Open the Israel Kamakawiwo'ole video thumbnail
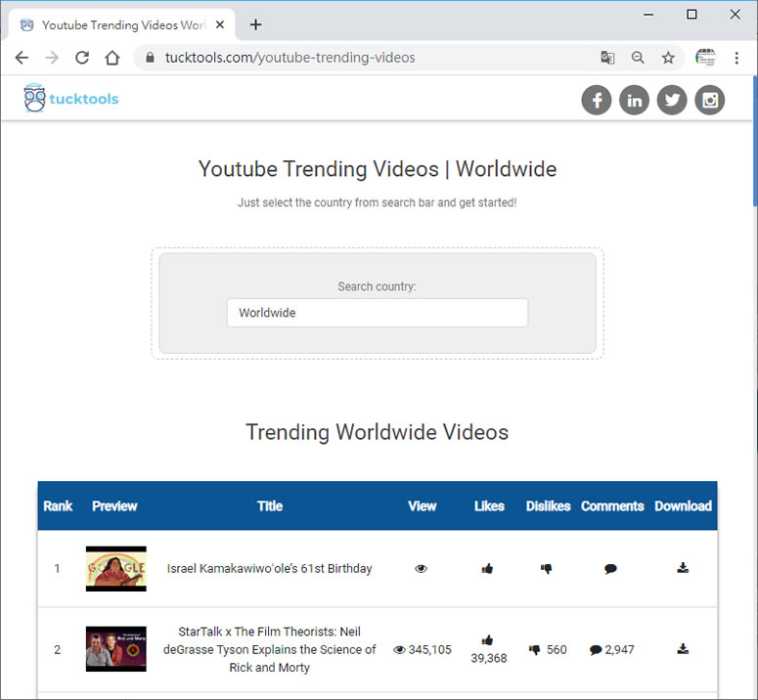758x700 pixels. coord(116,569)
